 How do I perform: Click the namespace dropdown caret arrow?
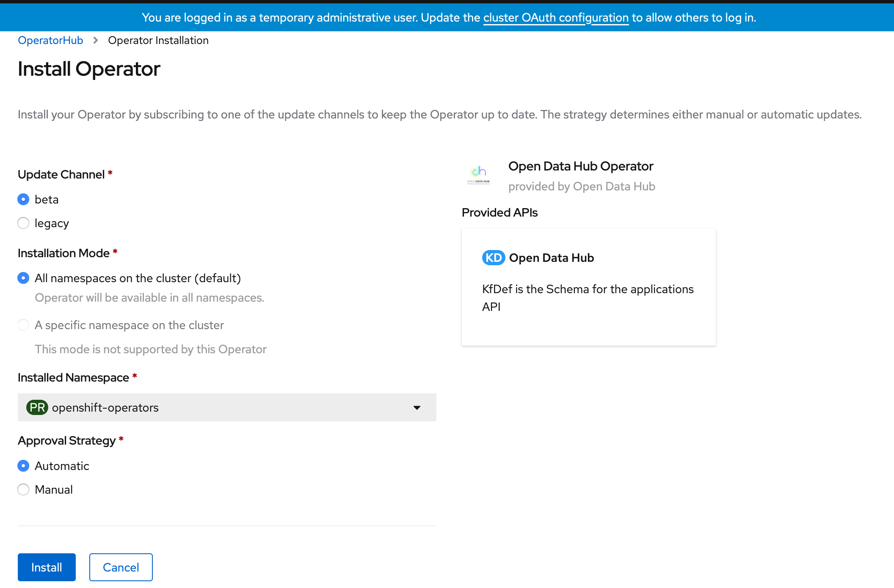click(417, 407)
